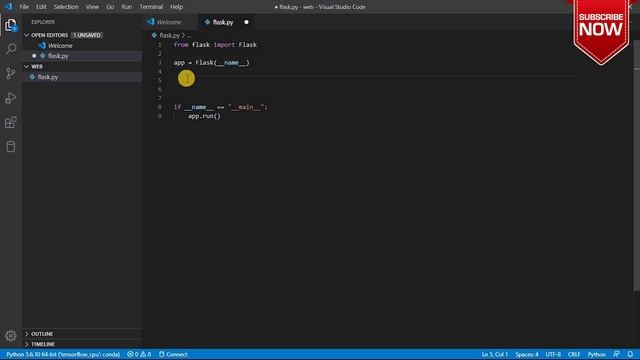This screenshot has width=640, height=360.
Task: Select the Python interpreter in status bar
Action: tap(63, 354)
